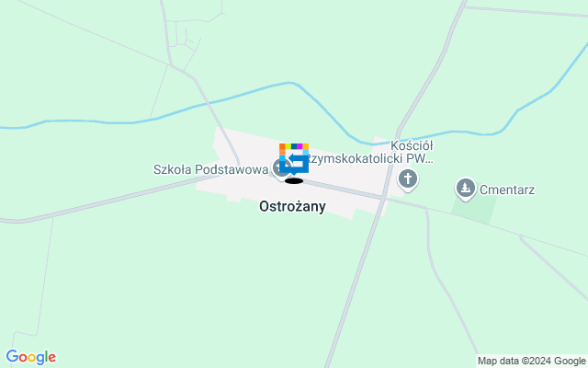588x368 pixels.
Task: Click the Cmentarz text label
Action: pyautogui.click(x=507, y=190)
